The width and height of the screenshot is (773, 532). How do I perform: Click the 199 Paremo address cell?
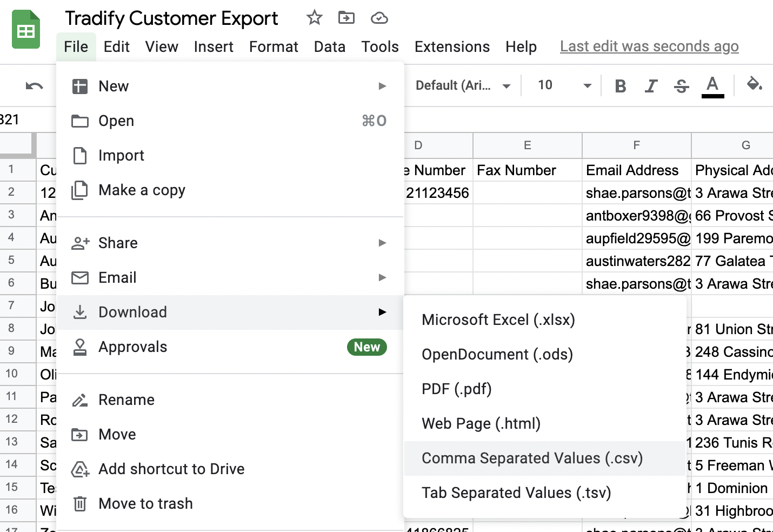pos(732,238)
